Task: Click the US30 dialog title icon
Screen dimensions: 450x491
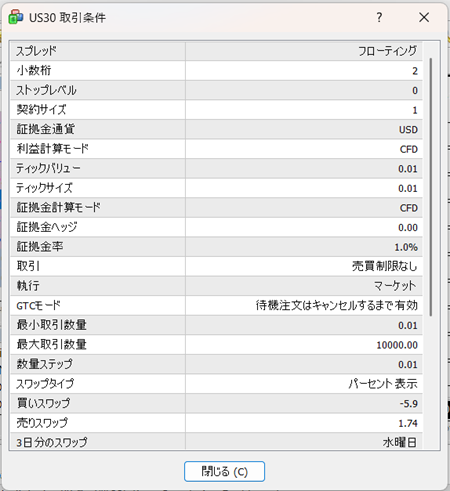Action: coord(16,17)
